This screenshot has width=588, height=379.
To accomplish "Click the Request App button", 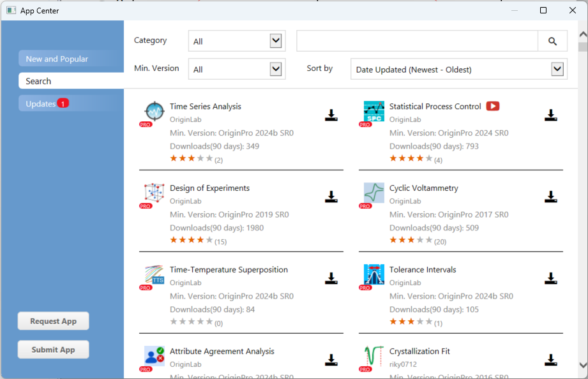I will (53, 321).
